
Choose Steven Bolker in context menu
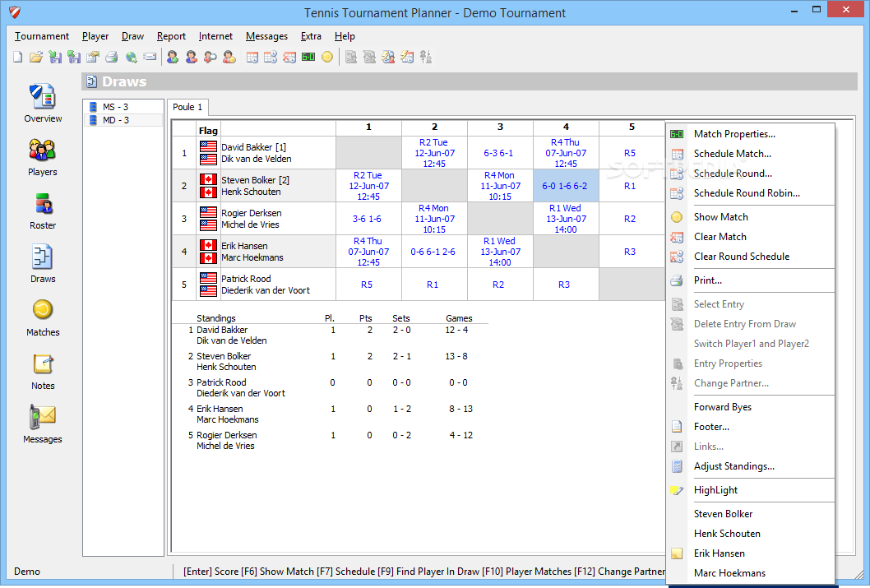click(750, 514)
